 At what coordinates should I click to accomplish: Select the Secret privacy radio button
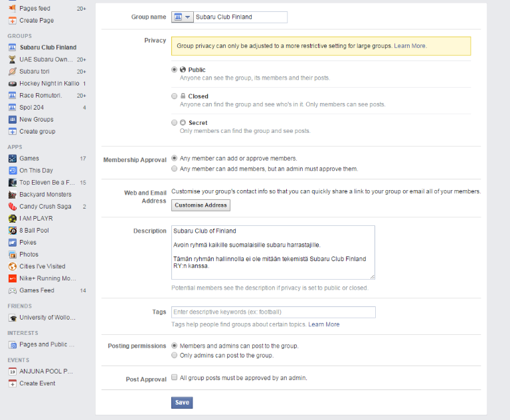[175, 123]
